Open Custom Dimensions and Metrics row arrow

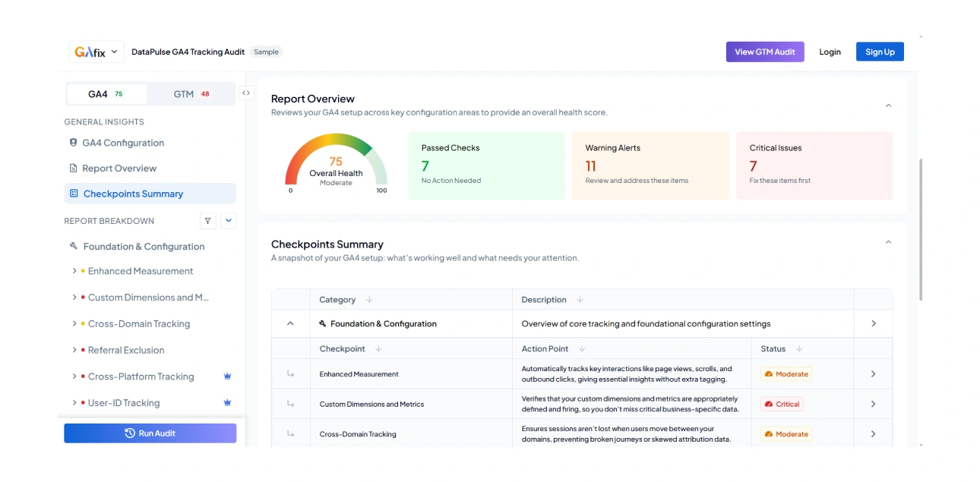click(x=874, y=405)
